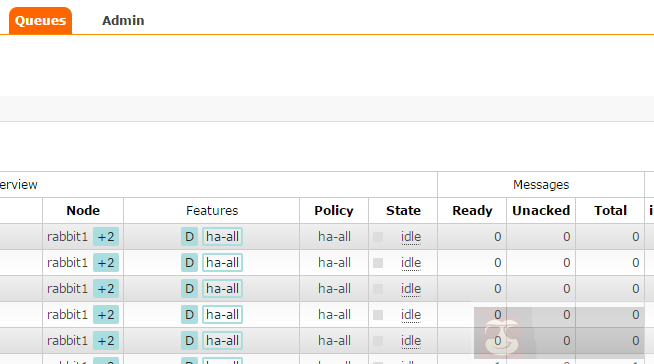Image resolution: width=654 pixels, height=364 pixels.
Task: Click the D durable badge in second row
Action: pos(189,263)
